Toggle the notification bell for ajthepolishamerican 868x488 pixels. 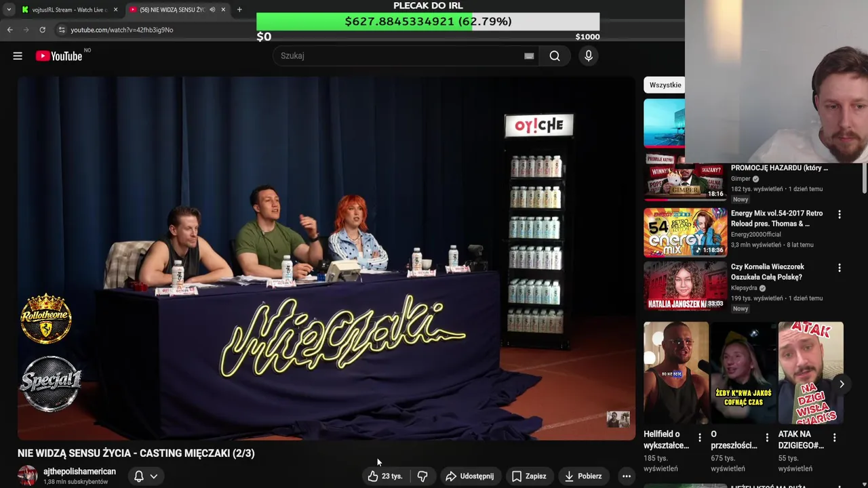[x=138, y=476]
